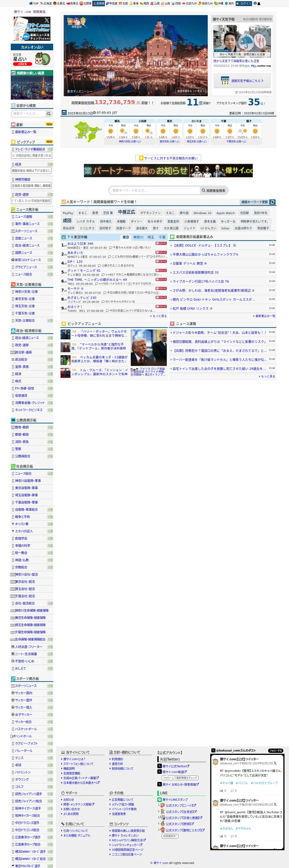The image size is (289, 868).
Task: Click the refresh icon beside 検索キーワード更新
Action: pos(273,202)
